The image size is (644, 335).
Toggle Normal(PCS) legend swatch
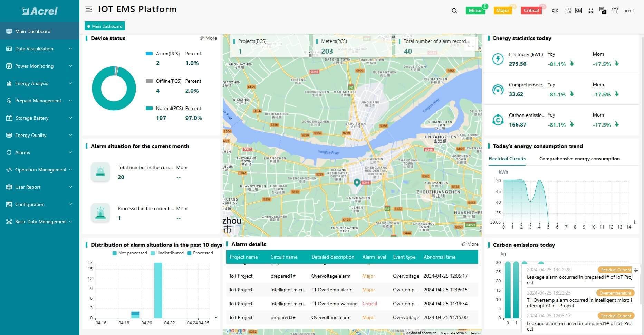pos(149,108)
